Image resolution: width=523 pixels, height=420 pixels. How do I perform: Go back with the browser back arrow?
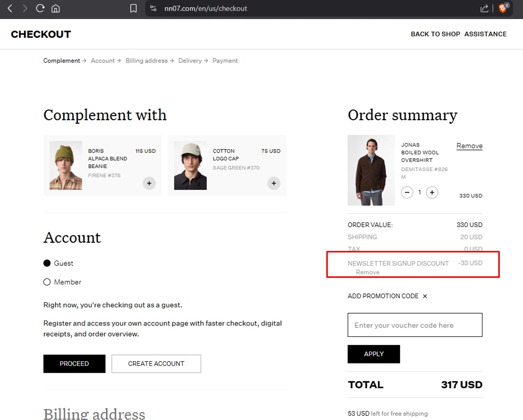pos(10,8)
